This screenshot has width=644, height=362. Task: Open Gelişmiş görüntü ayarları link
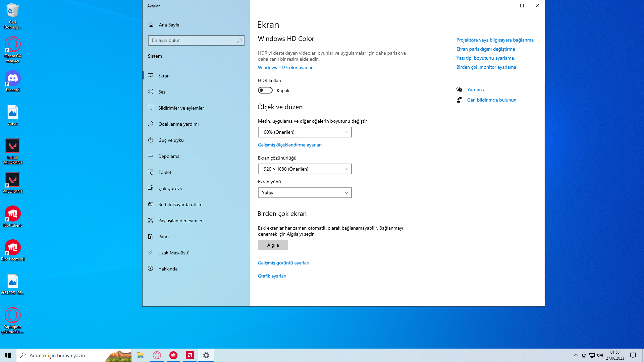tap(283, 263)
